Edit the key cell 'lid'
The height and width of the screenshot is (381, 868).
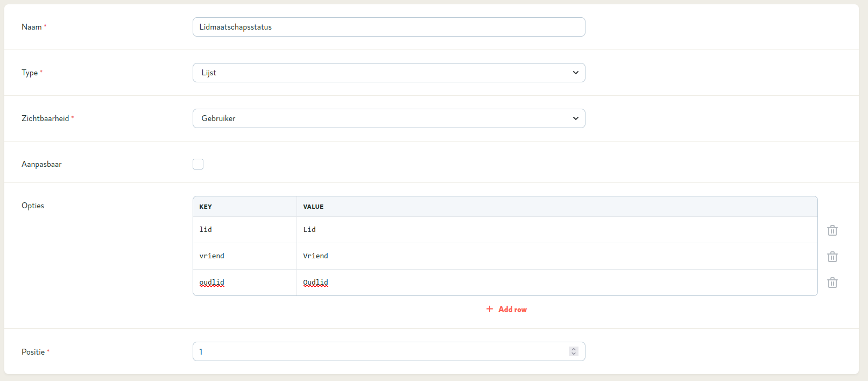click(x=244, y=230)
